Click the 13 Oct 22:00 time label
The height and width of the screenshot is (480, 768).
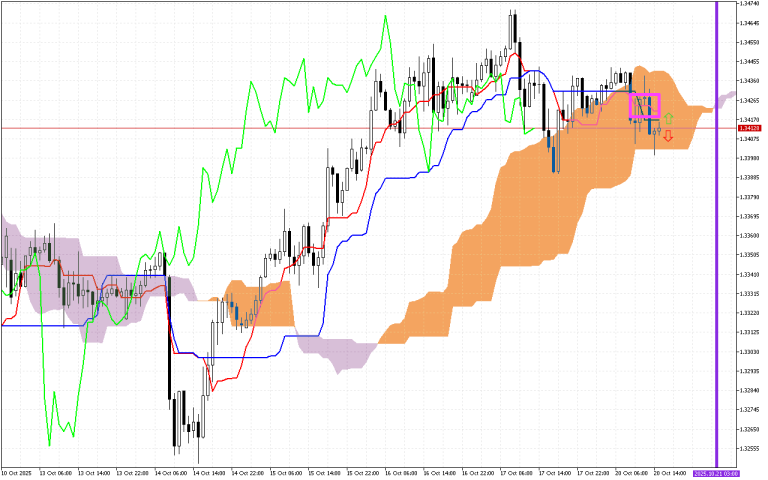pos(132,474)
